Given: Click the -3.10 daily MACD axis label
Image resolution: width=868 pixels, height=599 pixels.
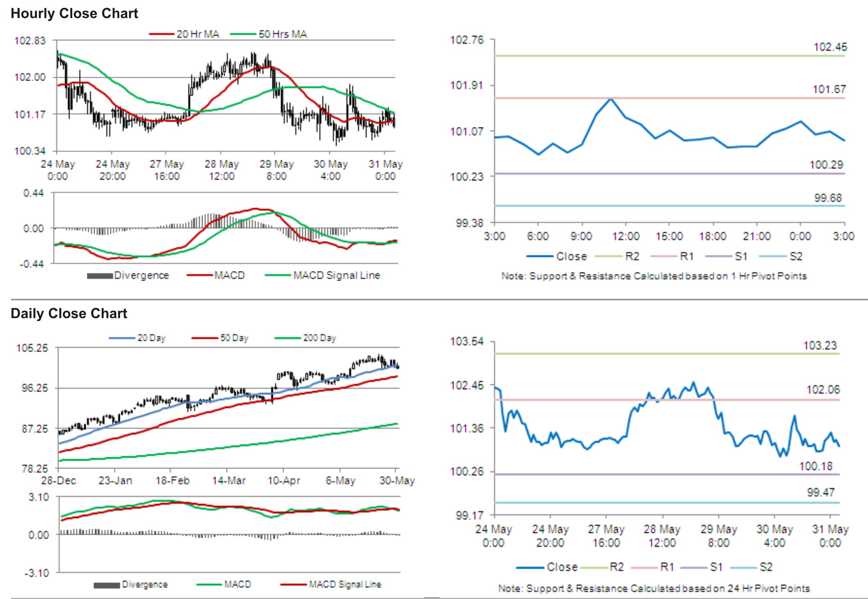Looking at the screenshot, I should click(x=37, y=573).
